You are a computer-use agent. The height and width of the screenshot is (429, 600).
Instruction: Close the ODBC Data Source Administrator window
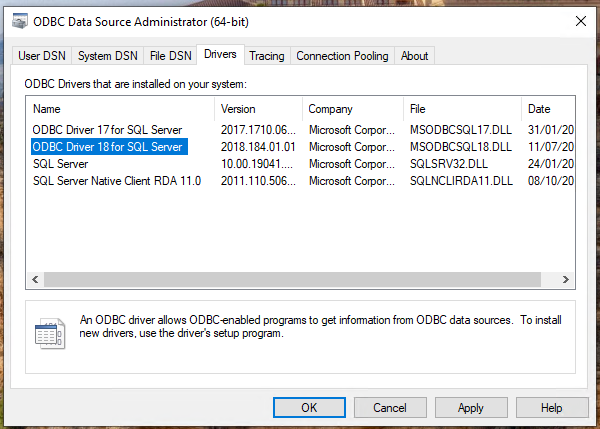pos(579,20)
